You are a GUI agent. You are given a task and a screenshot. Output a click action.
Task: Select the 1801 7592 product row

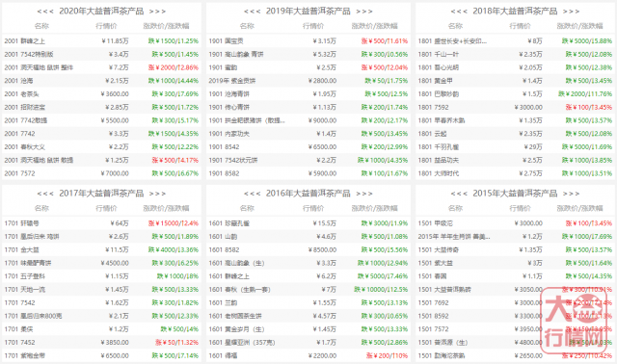click(515, 107)
